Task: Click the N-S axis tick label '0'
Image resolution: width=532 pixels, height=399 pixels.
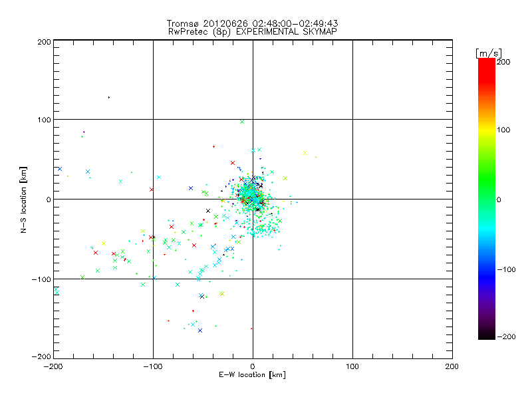Action: pyautogui.click(x=49, y=199)
